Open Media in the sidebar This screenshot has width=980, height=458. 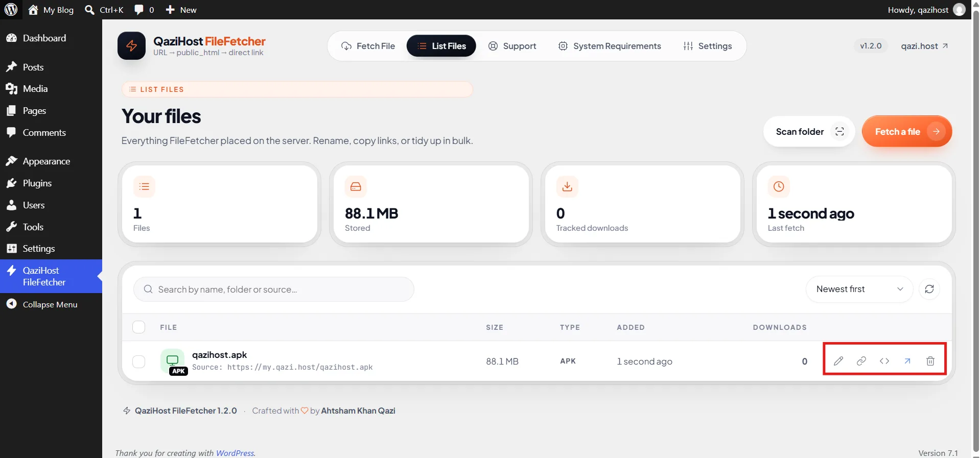(51, 89)
